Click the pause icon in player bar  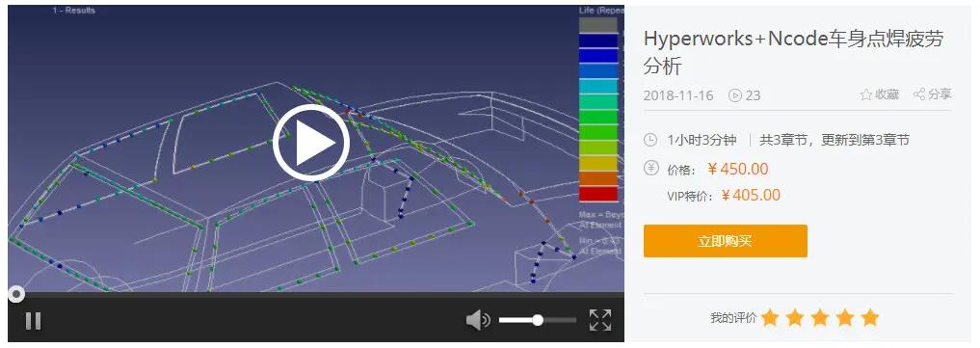[33, 320]
